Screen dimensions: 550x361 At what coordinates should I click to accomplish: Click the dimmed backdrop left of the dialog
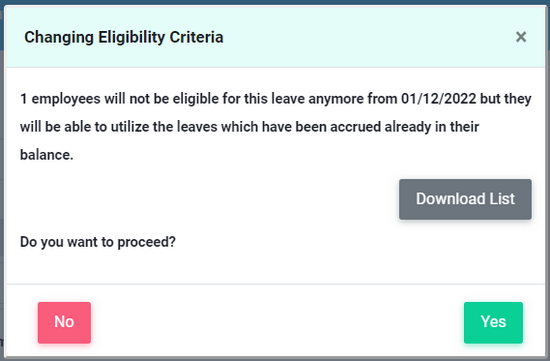tap(2, 175)
